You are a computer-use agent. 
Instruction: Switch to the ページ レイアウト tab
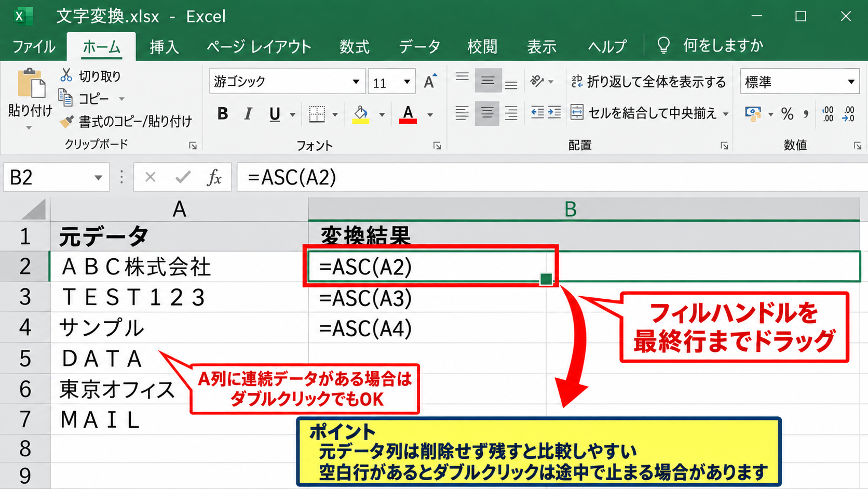259,47
